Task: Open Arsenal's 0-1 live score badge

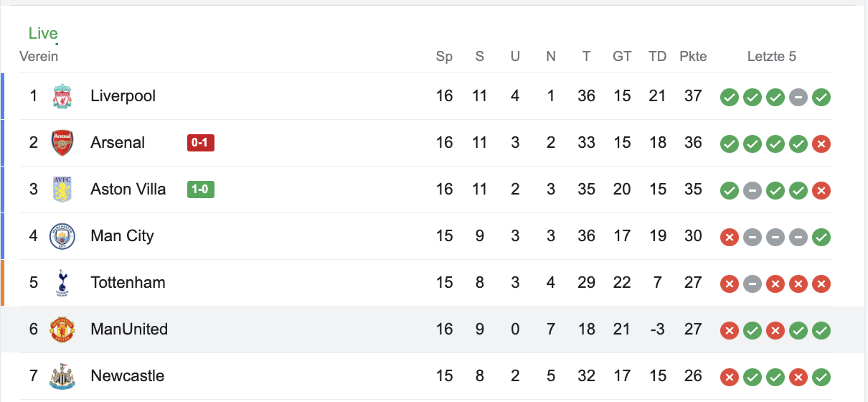Action: [x=201, y=143]
